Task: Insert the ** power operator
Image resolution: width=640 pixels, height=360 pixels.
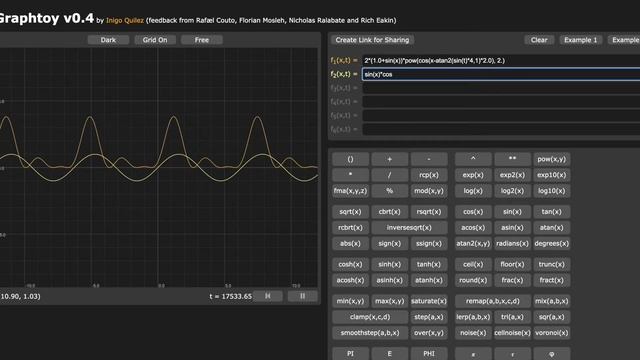Action: 512,159
